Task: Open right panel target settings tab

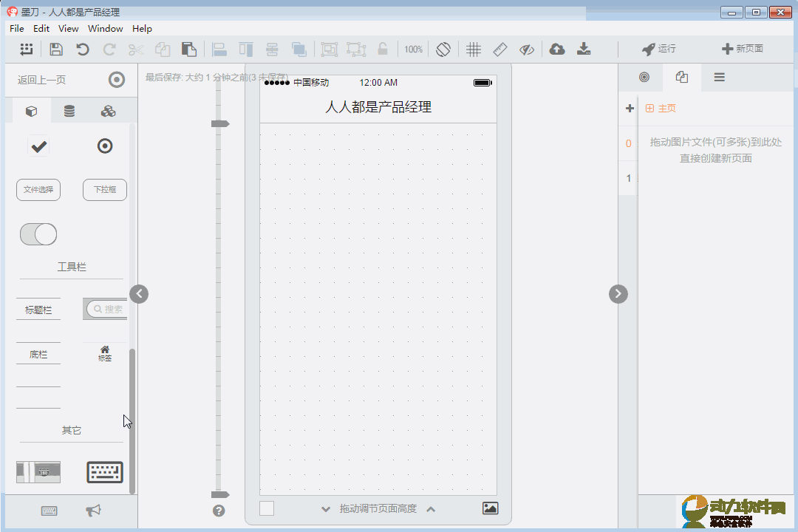Action: coord(644,78)
